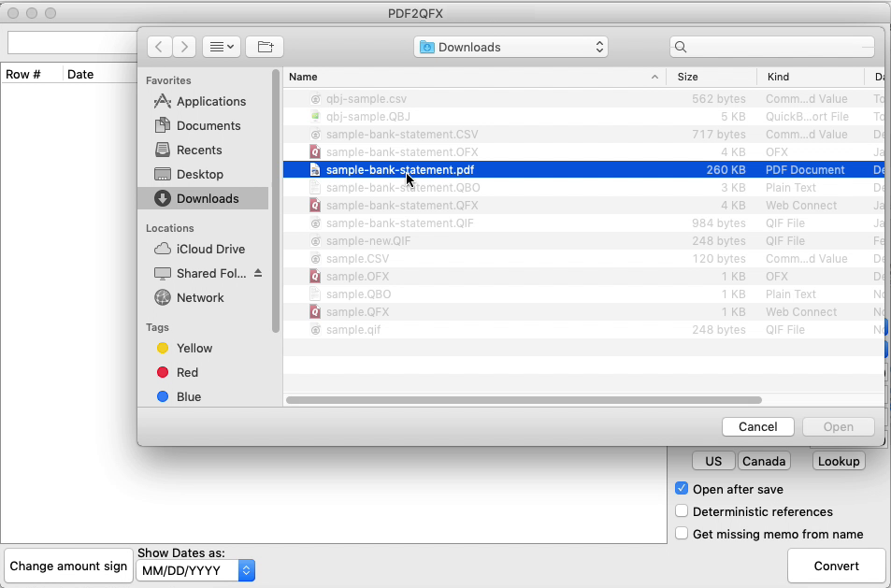Screen dimensions: 891x588
Task: Click the sample.OFX file icon
Action: [x=315, y=276]
